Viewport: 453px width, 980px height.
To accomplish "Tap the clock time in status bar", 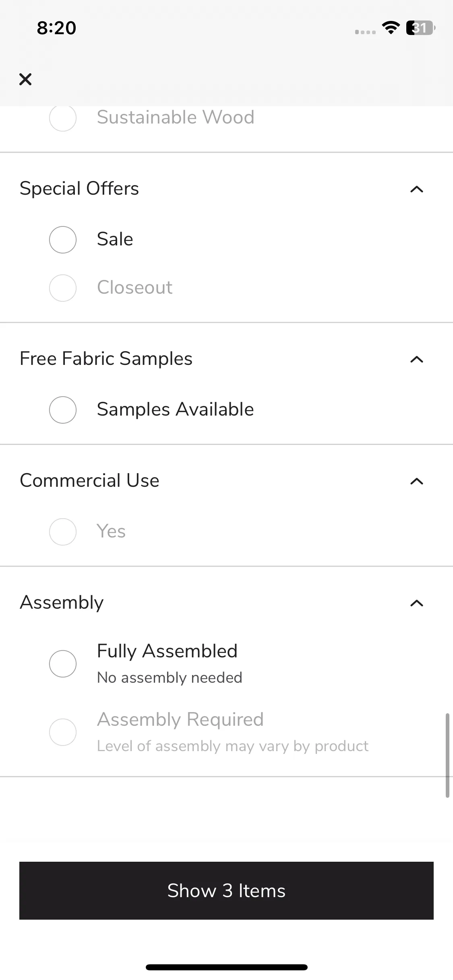I will 56,28.
